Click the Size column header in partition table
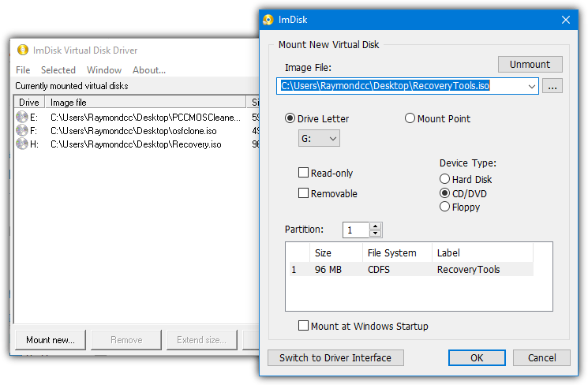 336,253
